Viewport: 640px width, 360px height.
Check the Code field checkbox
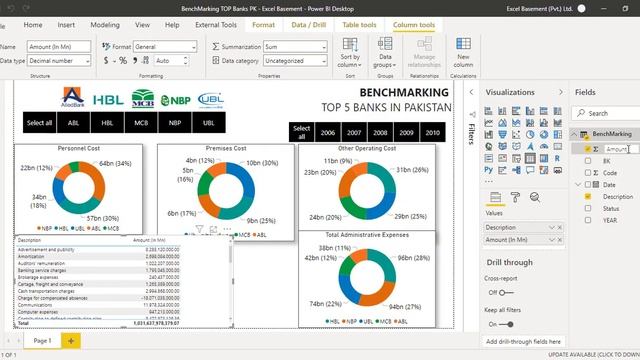click(x=588, y=173)
